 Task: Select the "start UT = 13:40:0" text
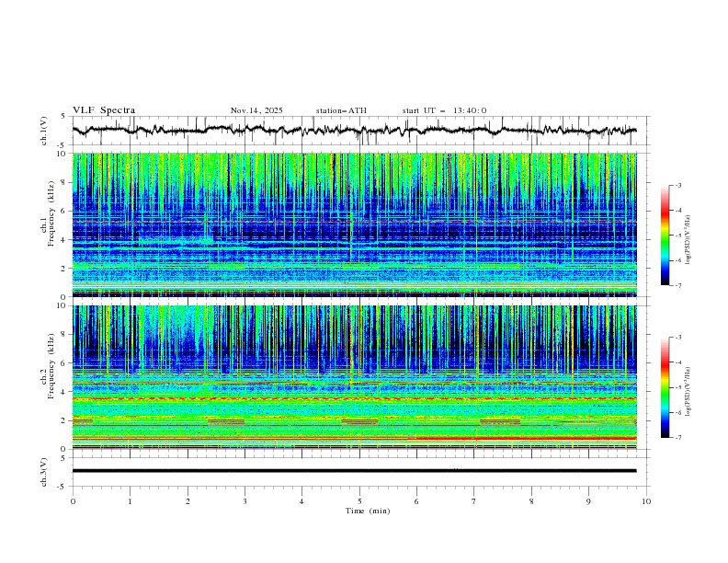tap(444, 110)
